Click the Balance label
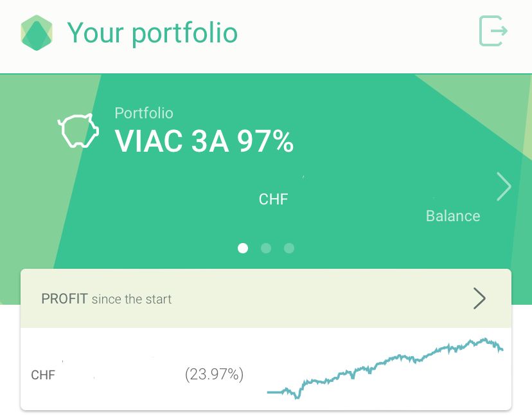532x416 pixels. click(x=453, y=216)
